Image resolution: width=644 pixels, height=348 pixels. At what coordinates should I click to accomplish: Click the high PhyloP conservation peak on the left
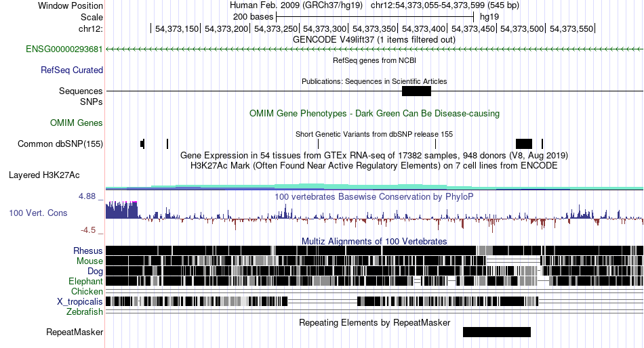click(121, 210)
